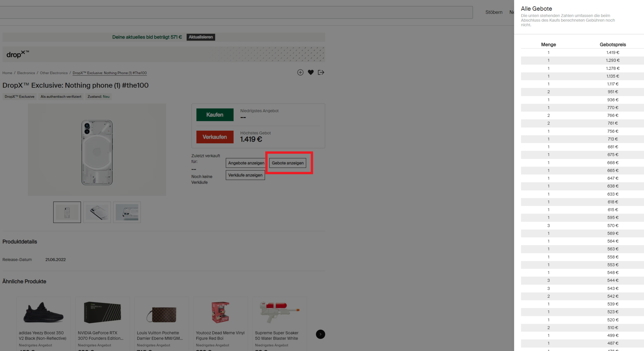Click the 487 € bid row
The width and height of the screenshot is (644, 351).
click(x=582, y=343)
